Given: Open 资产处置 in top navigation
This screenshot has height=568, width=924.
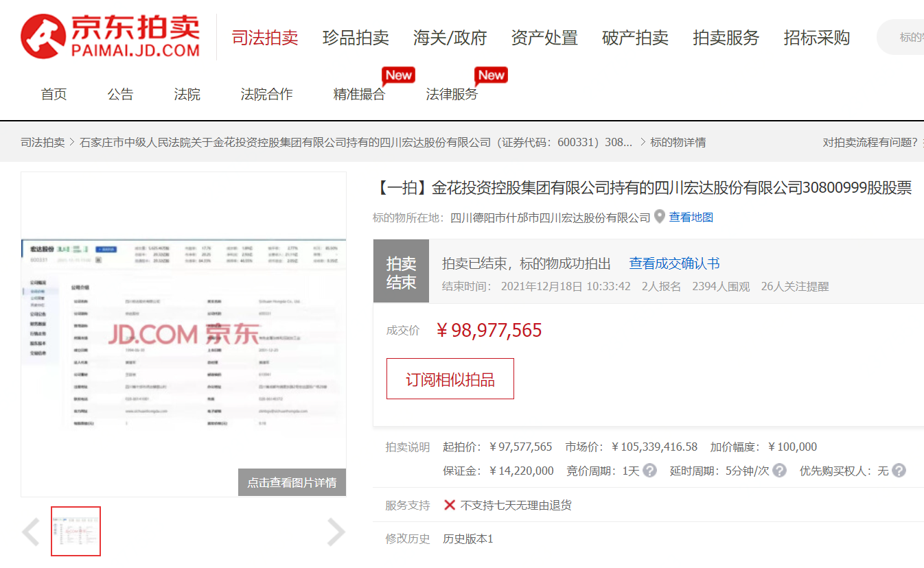Looking at the screenshot, I should (544, 38).
